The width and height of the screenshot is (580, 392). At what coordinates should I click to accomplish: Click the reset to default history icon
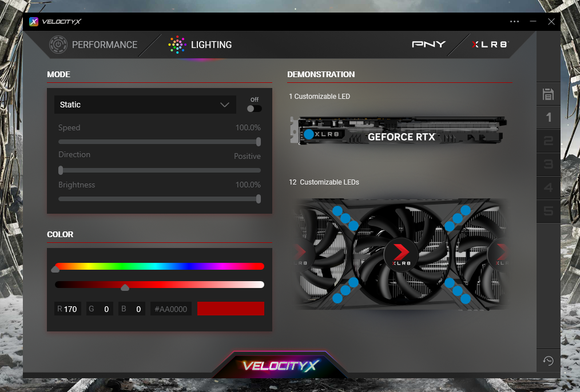coord(548,361)
